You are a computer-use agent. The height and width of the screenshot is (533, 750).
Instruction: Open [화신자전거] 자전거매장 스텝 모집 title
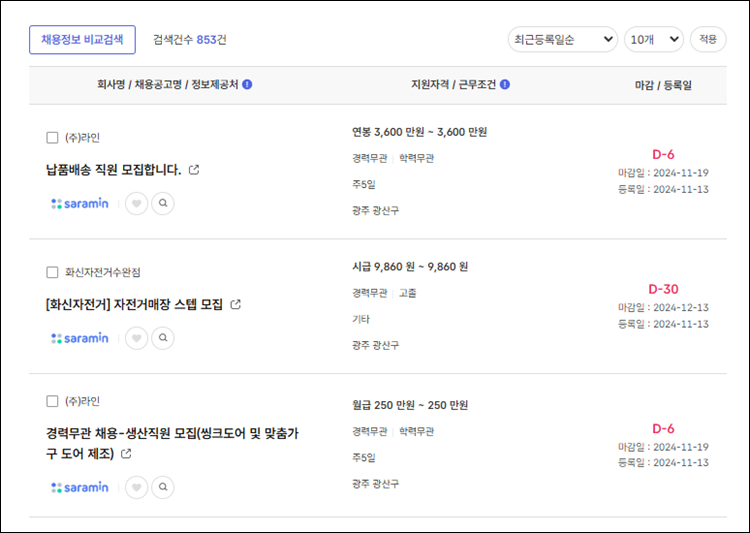(134, 304)
